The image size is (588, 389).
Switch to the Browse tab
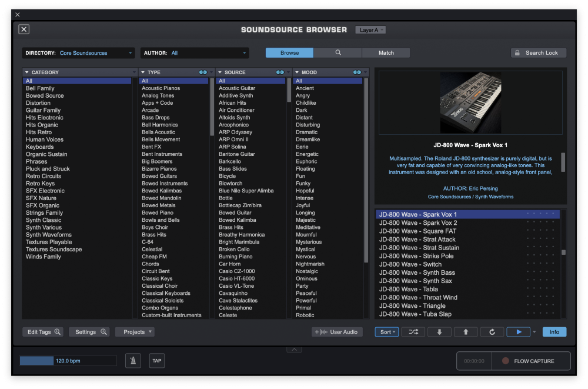pos(289,53)
